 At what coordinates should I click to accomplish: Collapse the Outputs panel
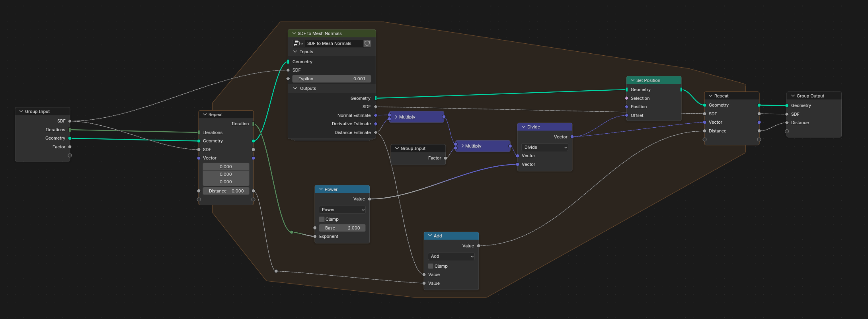pyautogui.click(x=295, y=88)
